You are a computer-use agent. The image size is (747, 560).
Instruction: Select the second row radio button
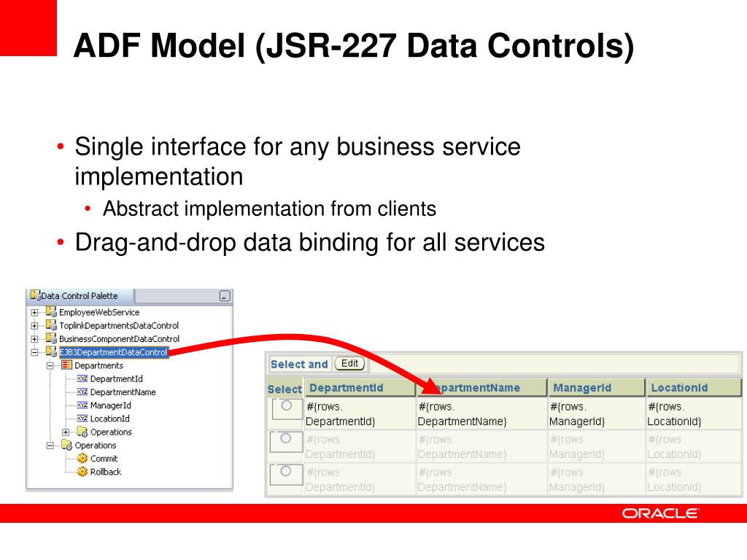pos(286,438)
